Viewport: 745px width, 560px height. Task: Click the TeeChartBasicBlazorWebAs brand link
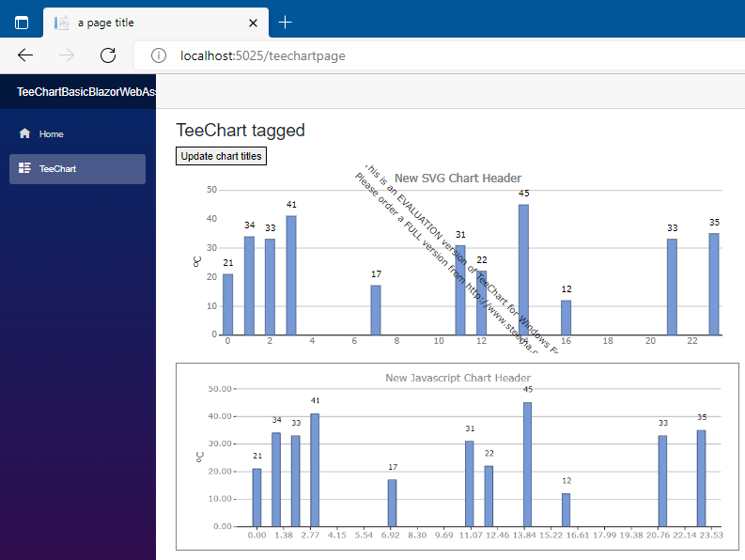[86, 92]
